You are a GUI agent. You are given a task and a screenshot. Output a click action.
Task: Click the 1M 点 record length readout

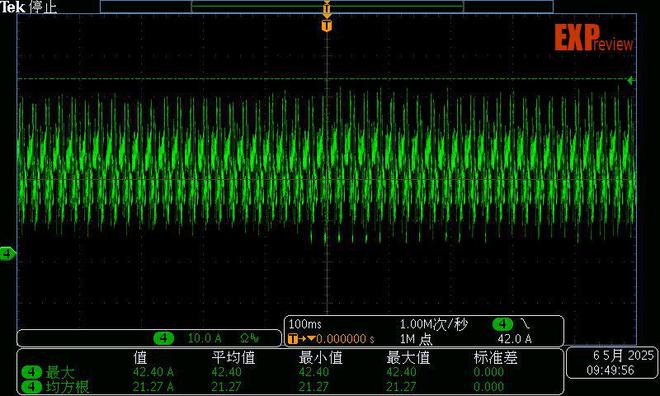pyautogui.click(x=416, y=339)
